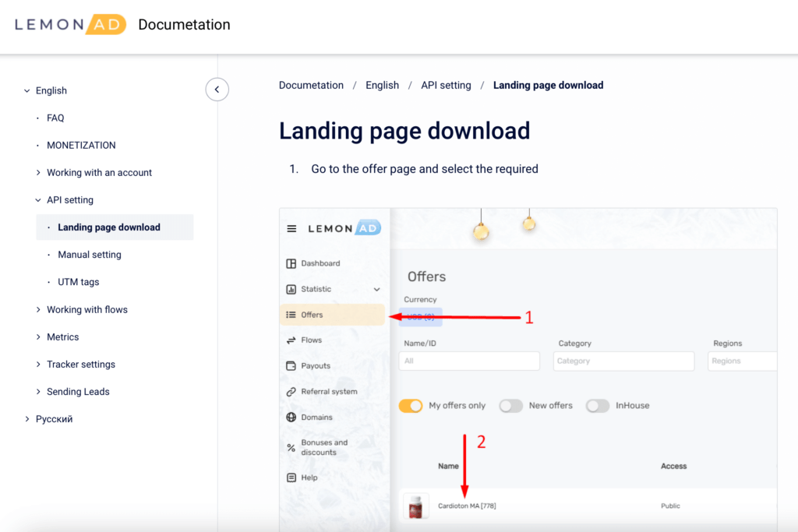The width and height of the screenshot is (798, 532).
Task: Click the Referral system link icon
Action: (x=291, y=392)
